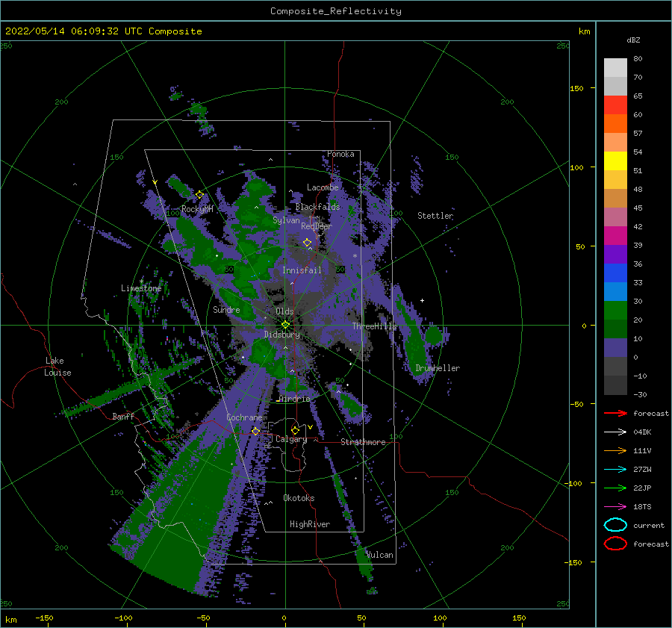
Task: Click the dBZ legend heading
Action: (633, 40)
